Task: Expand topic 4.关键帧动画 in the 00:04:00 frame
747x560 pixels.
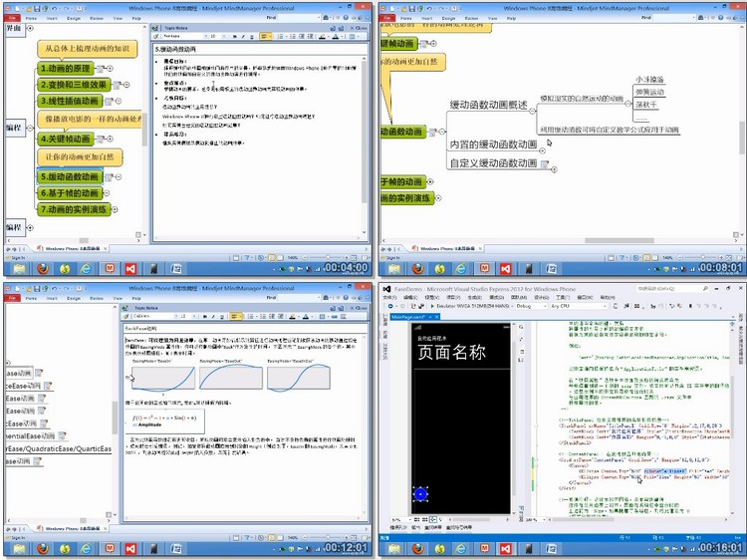Action: click(x=110, y=139)
